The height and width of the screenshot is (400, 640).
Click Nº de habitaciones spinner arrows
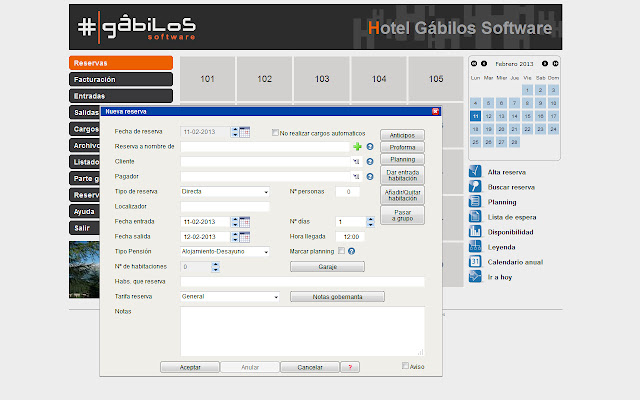[216, 267]
